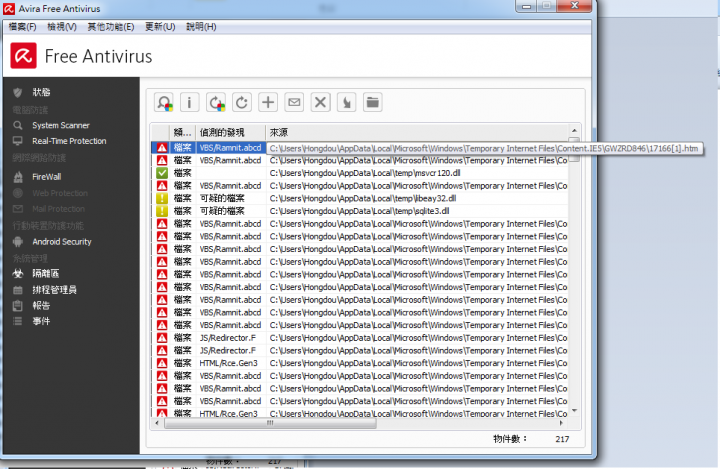The image size is (720, 469).
Task: Click the FireWall sidebar icon
Action: point(18,176)
